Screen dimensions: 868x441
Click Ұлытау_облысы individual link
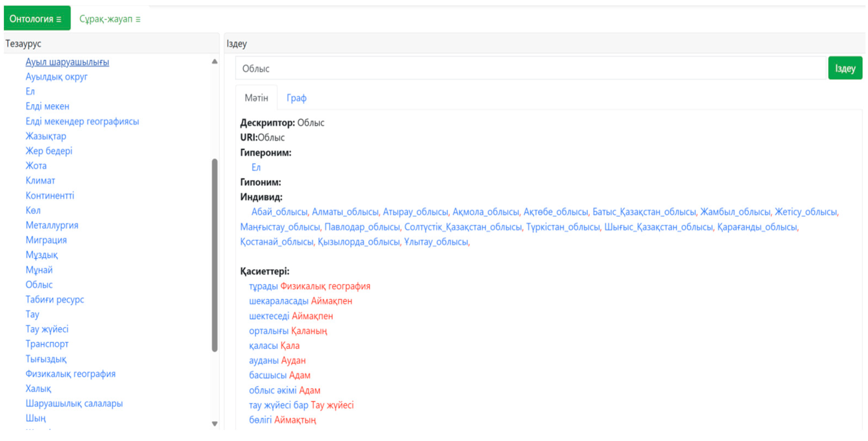click(x=436, y=242)
